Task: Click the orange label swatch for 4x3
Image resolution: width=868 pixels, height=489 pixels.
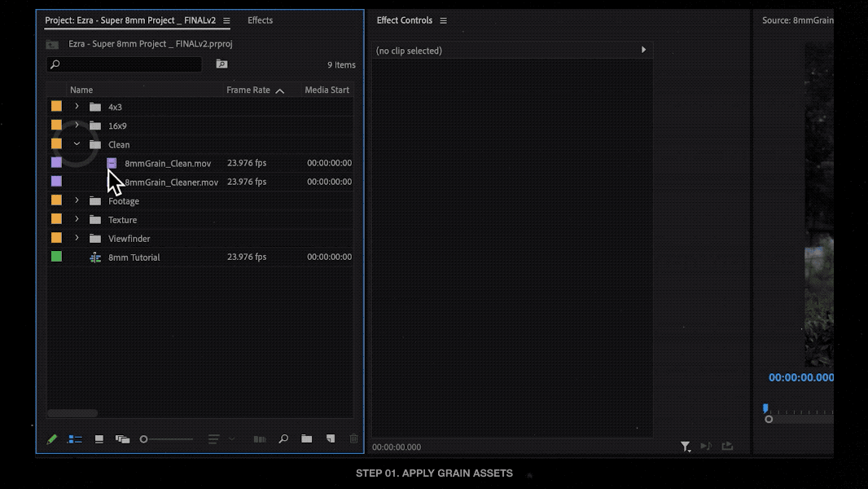Action: [56, 106]
